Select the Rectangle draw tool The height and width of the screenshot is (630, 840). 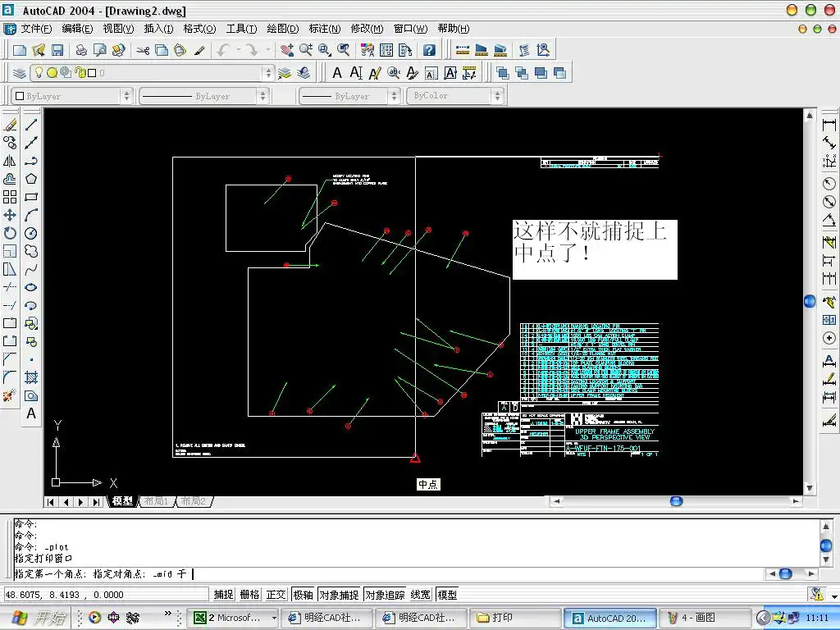[x=31, y=197]
